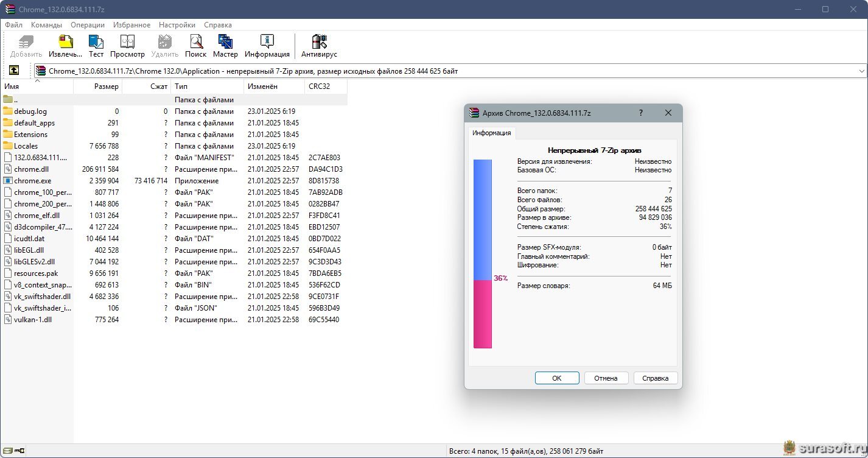The image size is (868, 458).
Task: Select the chrome_100_per... file row
Action: click(174, 192)
